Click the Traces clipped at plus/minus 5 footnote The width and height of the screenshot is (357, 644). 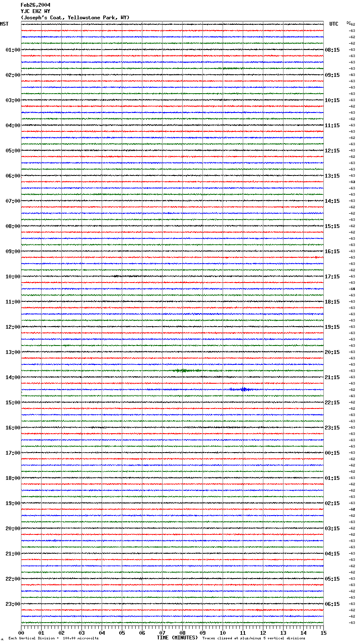(x=254, y=639)
